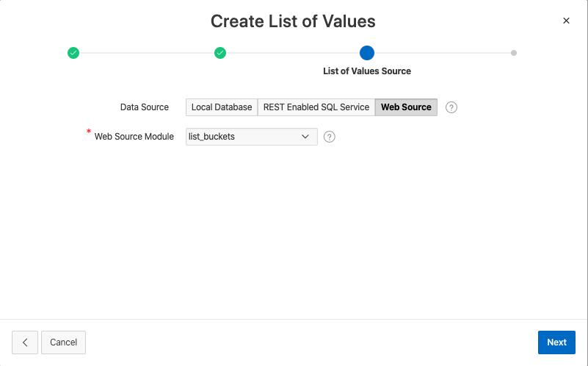Click the first completed wizard step checkmark

73,53
